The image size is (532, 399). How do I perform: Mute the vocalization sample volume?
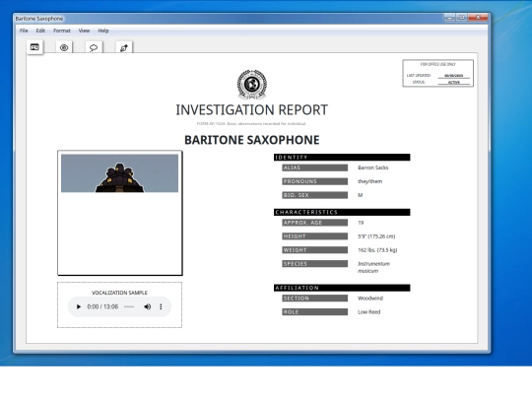tap(147, 306)
